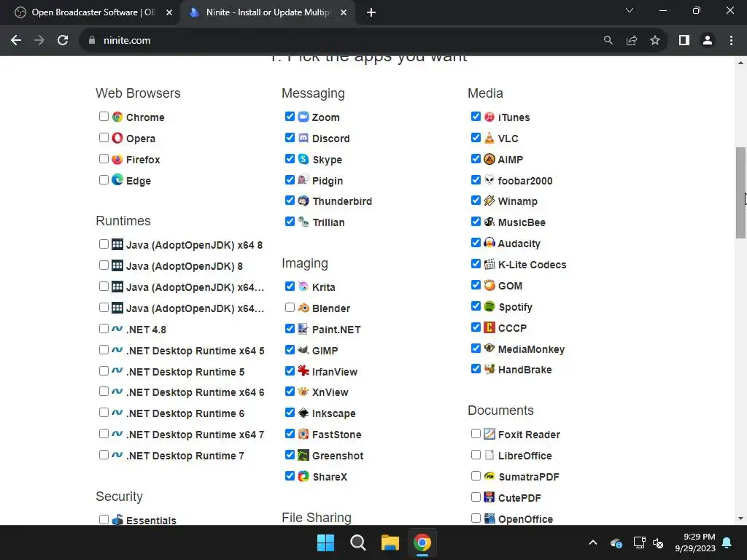This screenshot has width=747, height=560.
Task: Click the Firefox logo icon
Action: point(117,159)
